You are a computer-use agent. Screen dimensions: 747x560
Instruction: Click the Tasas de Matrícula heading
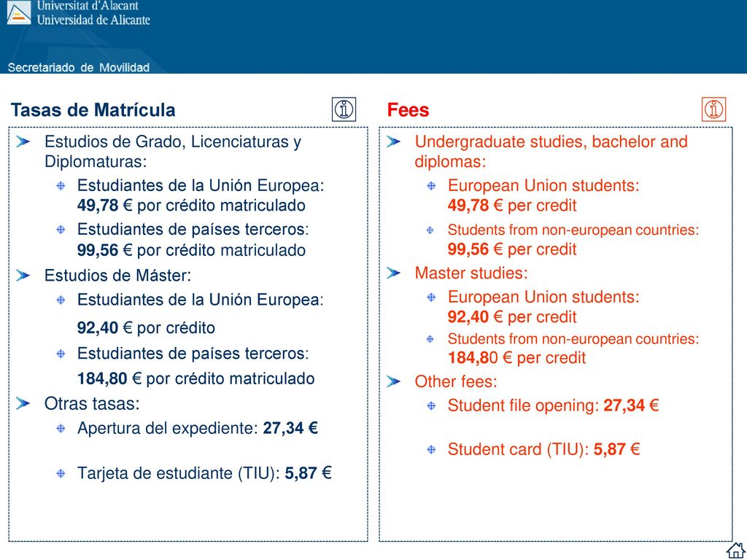coord(93,110)
